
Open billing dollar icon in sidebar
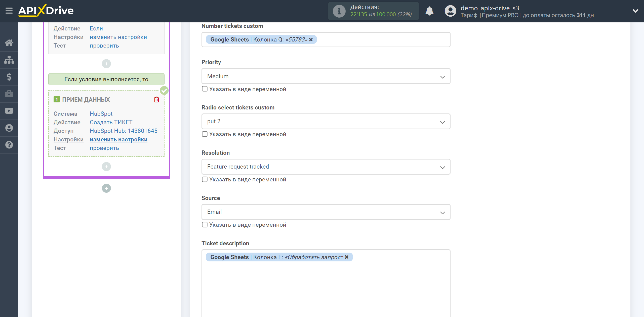pos(9,77)
